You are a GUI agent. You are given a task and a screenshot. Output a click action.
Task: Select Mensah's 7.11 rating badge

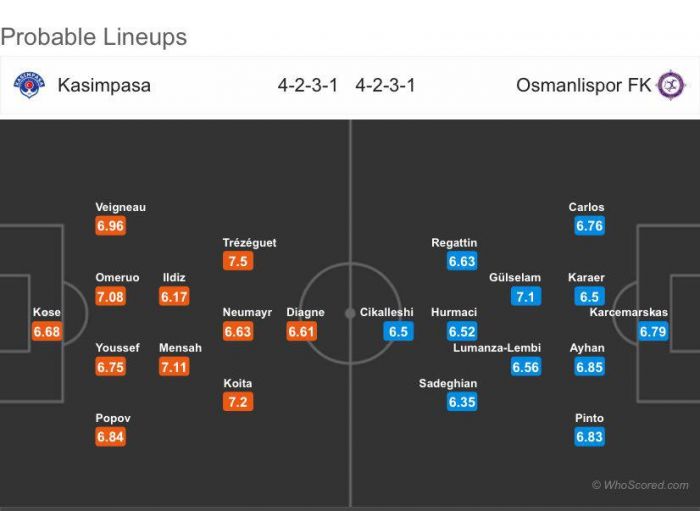click(174, 367)
